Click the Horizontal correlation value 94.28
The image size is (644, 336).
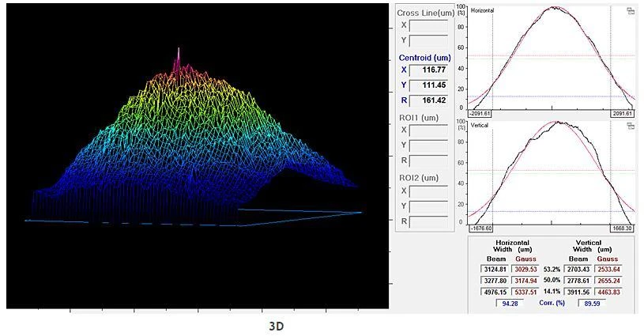[512, 303]
